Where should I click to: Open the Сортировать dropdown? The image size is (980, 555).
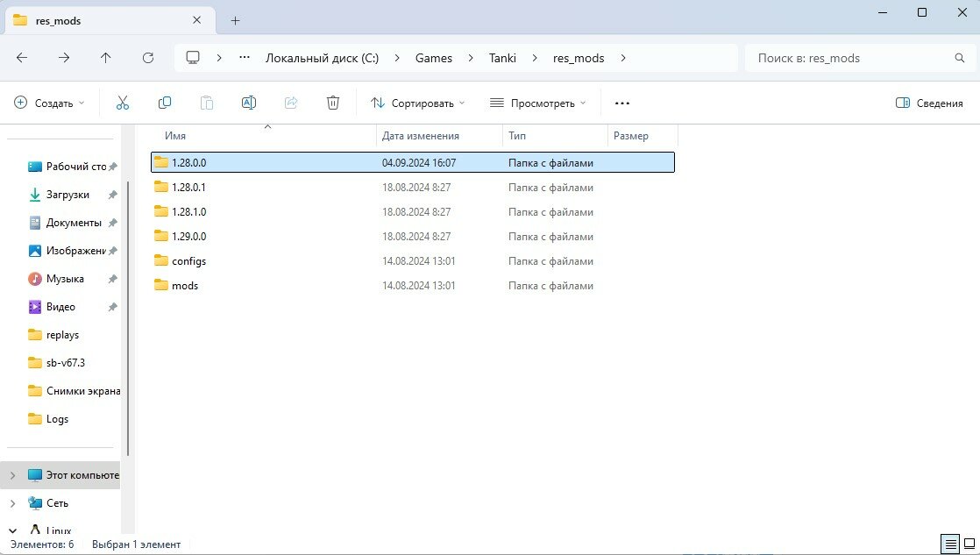coord(418,103)
